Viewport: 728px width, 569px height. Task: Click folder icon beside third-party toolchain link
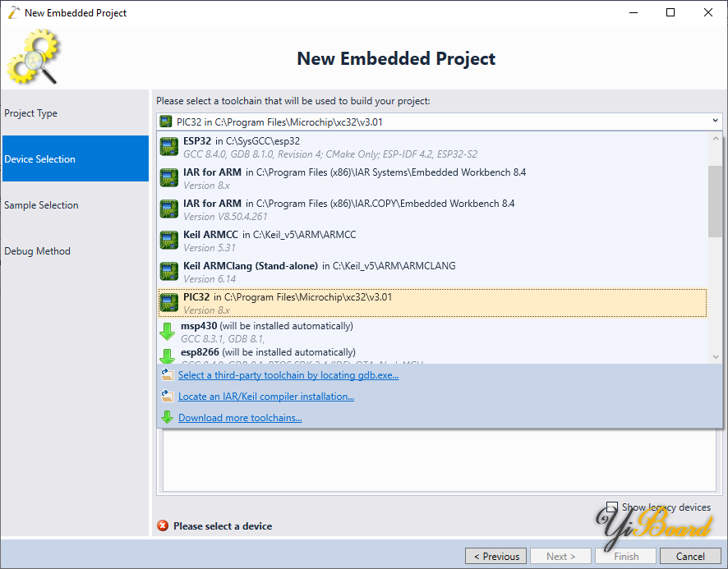point(167,374)
